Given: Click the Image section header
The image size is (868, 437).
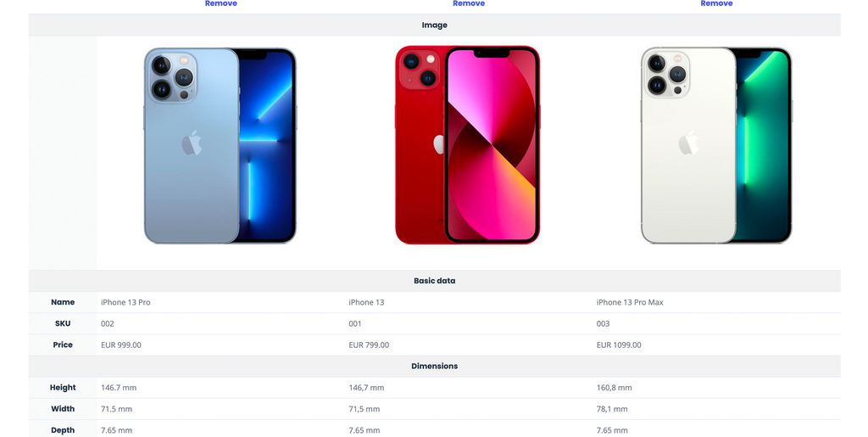Looking at the screenshot, I should point(435,25).
